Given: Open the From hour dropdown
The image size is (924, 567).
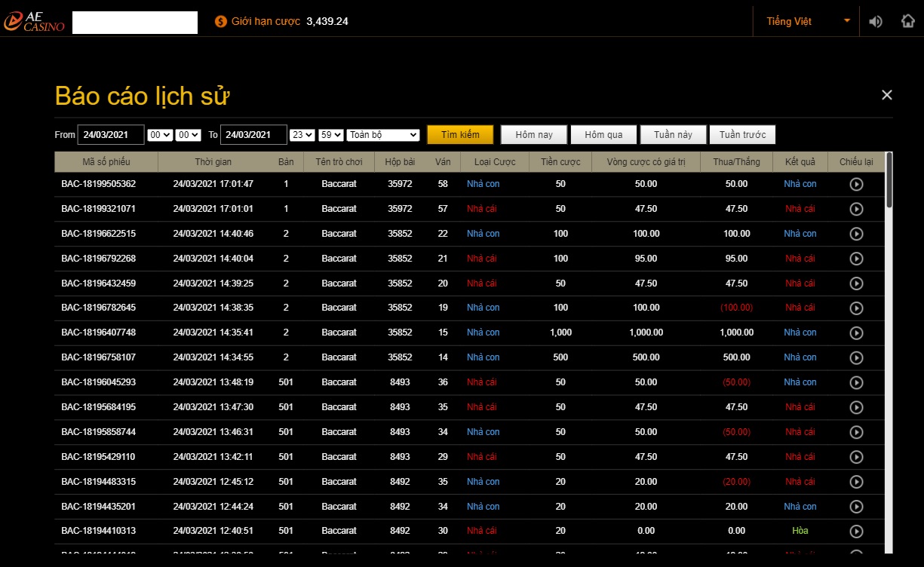Looking at the screenshot, I should (x=160, y=135).
